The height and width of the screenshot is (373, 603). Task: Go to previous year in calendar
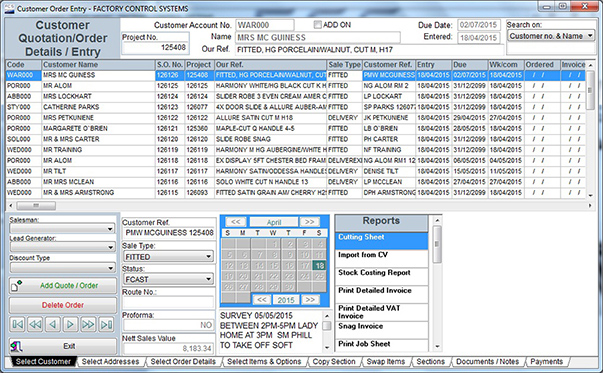point(262,300)
